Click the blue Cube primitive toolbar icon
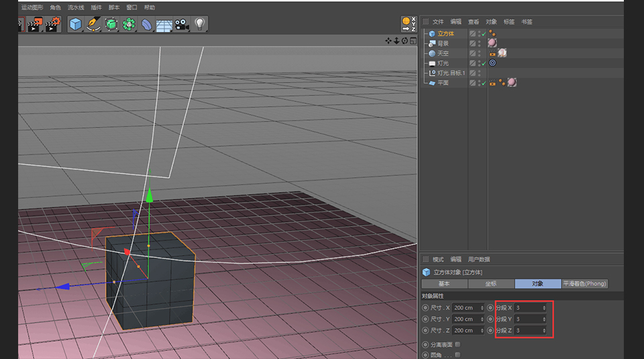 tap(75, 24)
